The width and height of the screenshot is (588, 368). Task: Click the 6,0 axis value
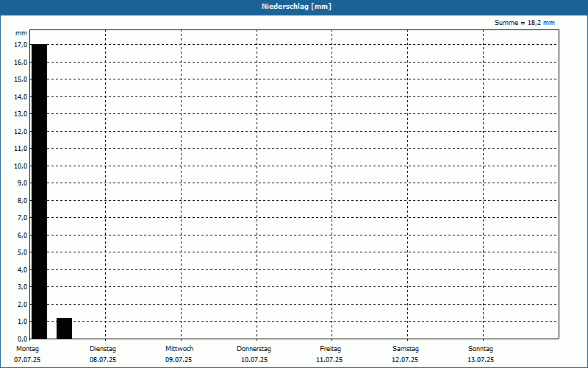coord(22,235)
